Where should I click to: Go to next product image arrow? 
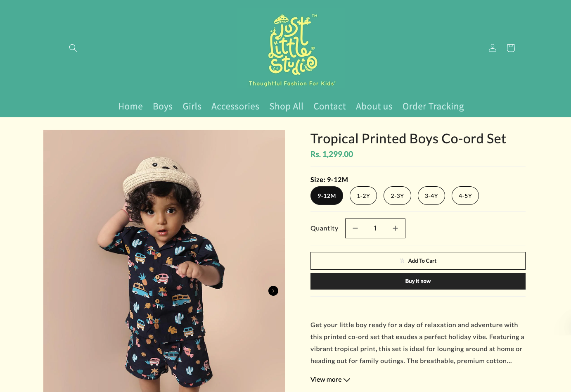[273, 291]
